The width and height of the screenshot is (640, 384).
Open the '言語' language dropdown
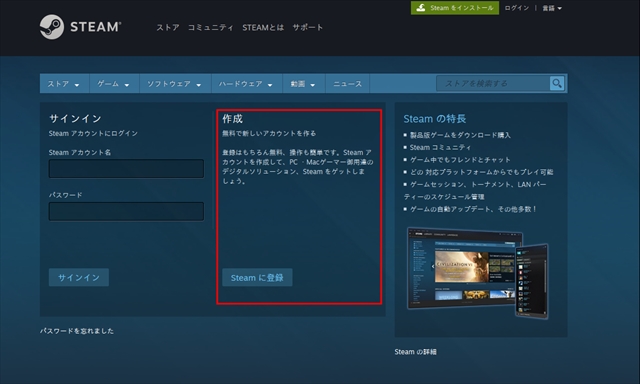[552, 8]
